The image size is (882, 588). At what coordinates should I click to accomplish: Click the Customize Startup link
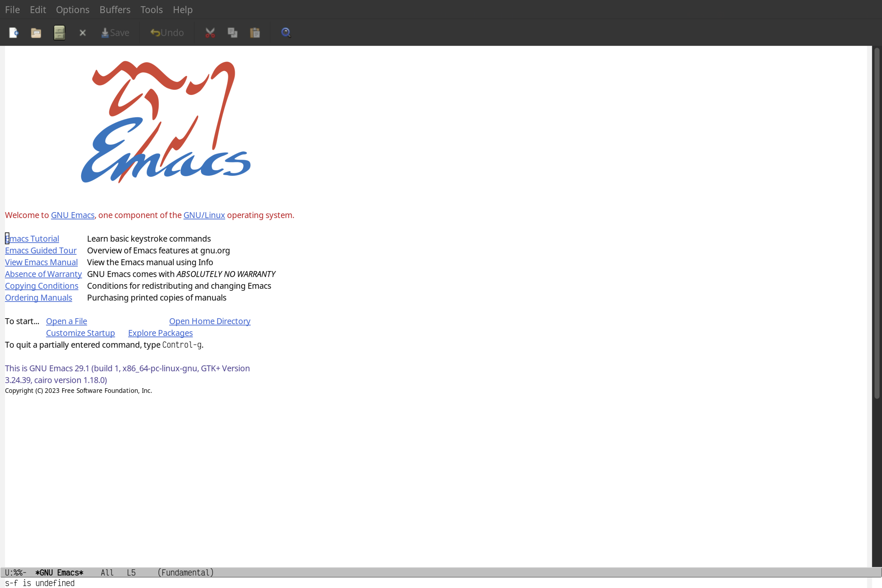[x=80, y=333]
